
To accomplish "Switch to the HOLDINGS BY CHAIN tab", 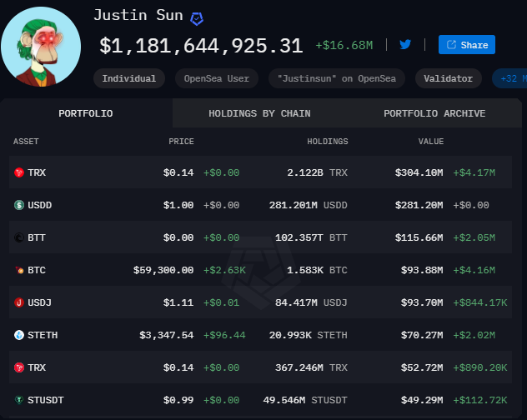I will tap(259, 113).
